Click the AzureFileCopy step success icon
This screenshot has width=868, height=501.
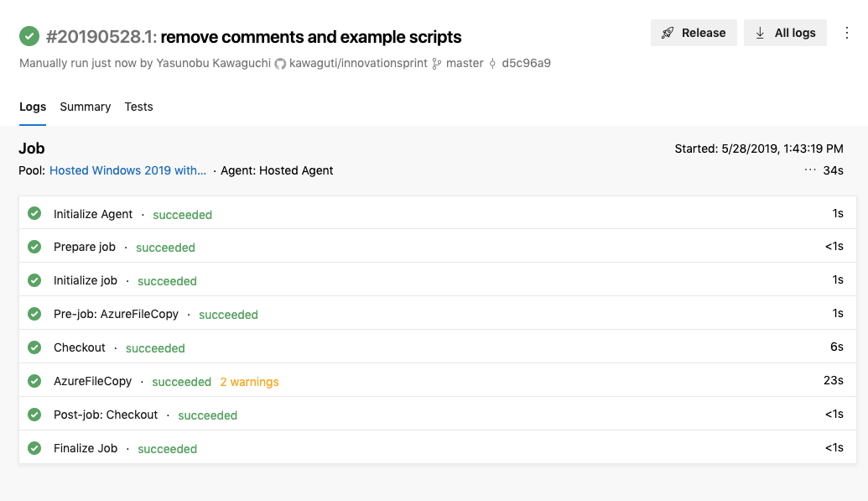point(34,381)
